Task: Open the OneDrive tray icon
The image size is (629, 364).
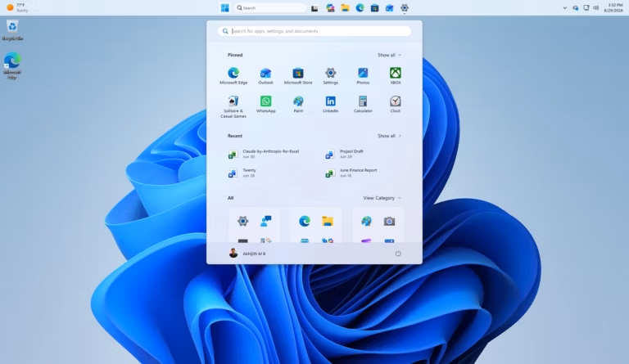Action: [576, 7]
